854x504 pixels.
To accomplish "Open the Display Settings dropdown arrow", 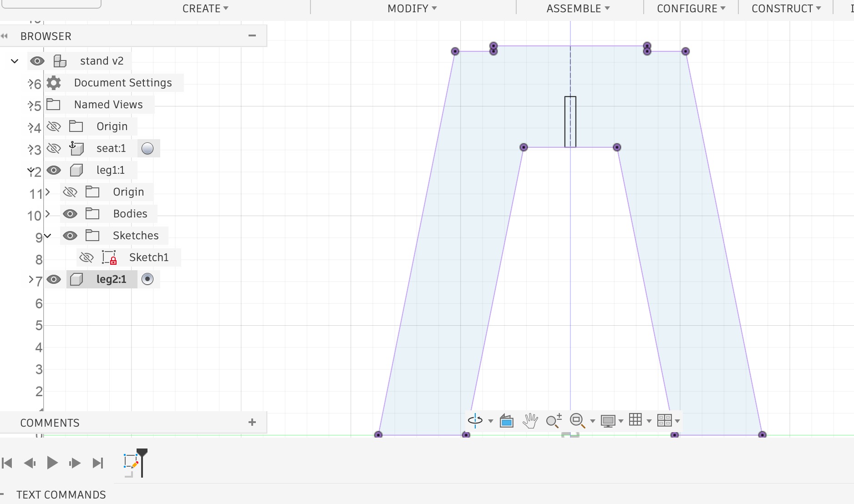I will pyautogui.click(x=621, y=421).
